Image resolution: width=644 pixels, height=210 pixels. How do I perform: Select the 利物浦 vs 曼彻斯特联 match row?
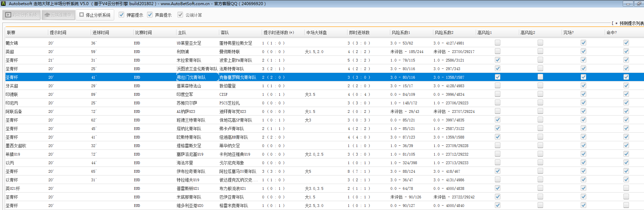click(183, 52)
